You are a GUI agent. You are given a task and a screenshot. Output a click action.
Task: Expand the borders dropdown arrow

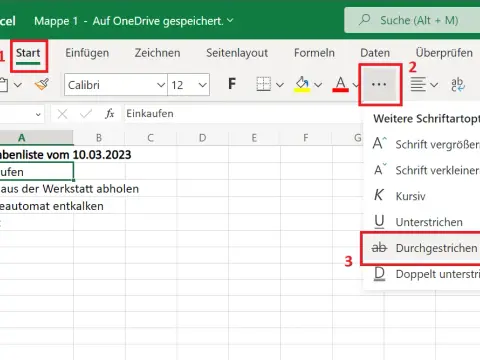(280, 85)
